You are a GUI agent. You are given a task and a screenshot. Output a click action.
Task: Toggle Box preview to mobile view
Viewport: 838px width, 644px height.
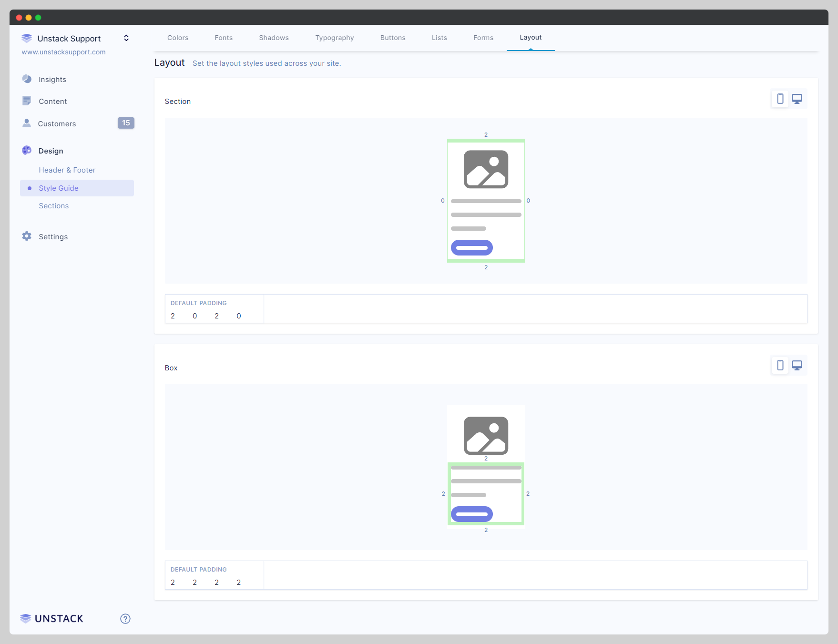[x=780, y=365]
